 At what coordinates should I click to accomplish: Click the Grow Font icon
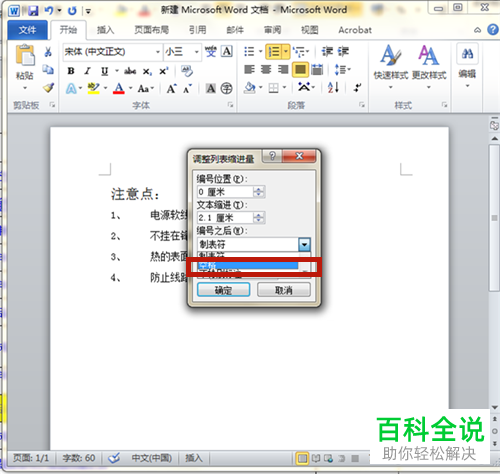coord(171,89)
